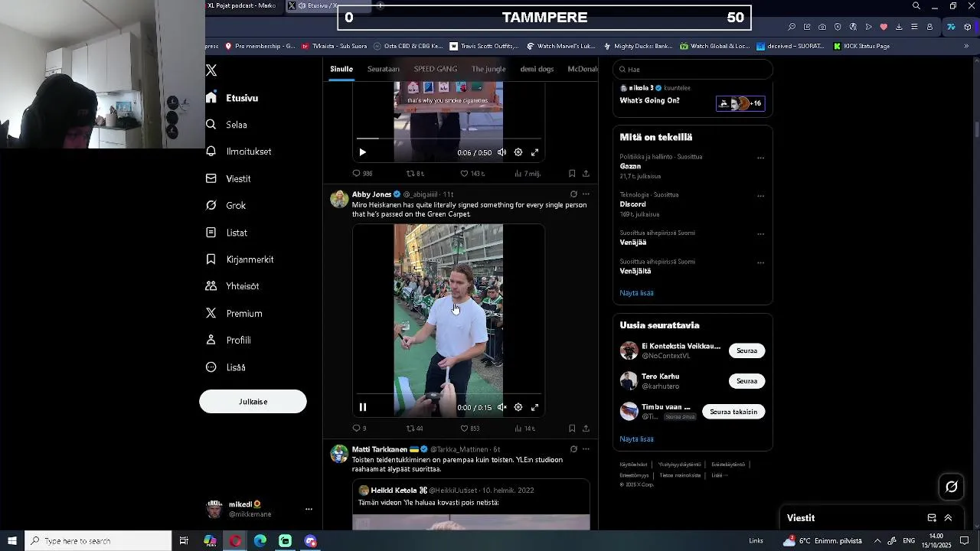Open more options for Venäjältä trend

coord(760,262)
